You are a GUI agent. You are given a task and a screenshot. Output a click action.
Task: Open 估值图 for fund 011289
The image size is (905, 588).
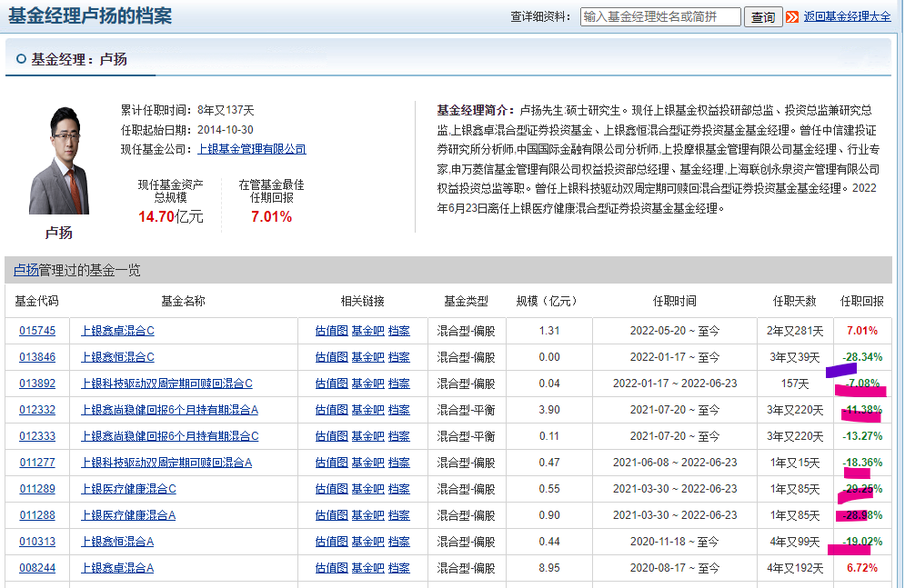pyautogui.click(x=332, y=489)
